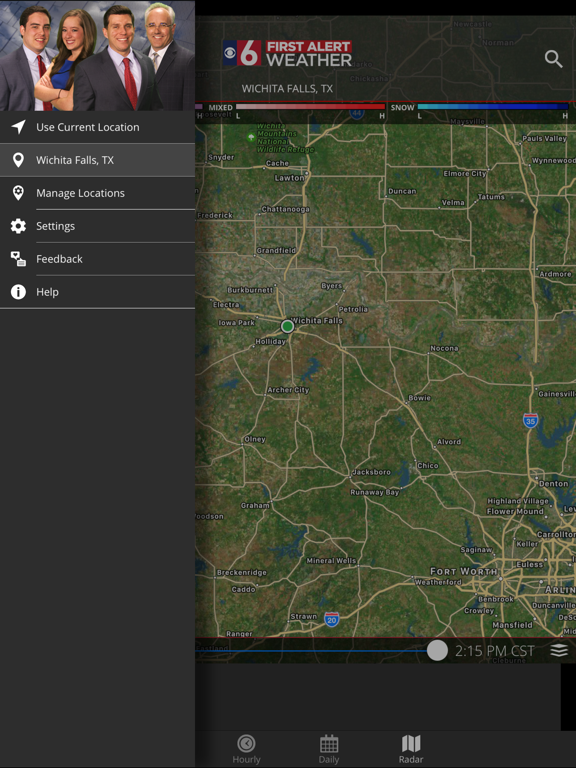The width and height of the screenshot is (576, 768).
Task: Select Use Current Location menu entry
Action: click(97, 127)
